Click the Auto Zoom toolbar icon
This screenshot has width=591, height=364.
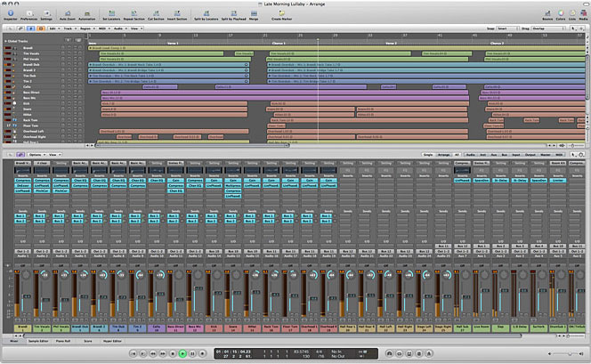[x=69, y=13]
